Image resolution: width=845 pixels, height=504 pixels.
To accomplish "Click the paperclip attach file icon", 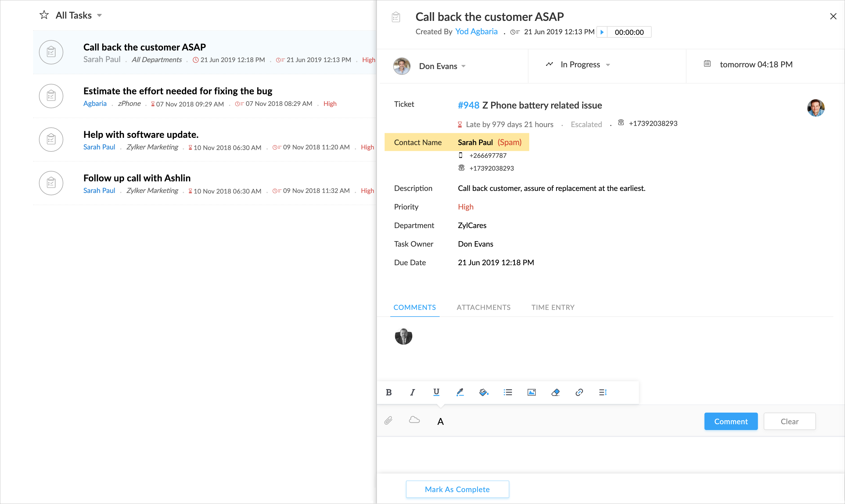I will click(389, 421).
